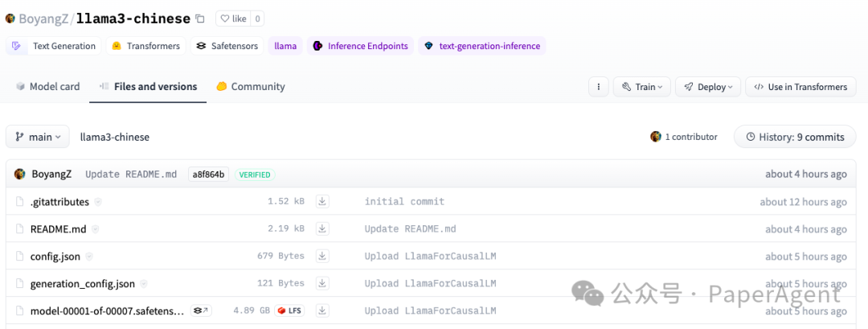Image resolution: width=868 pixels, height=329 pixels.
Task: Open config.json Upload LlamaForCausalLM commit
Action: click(430, 257)
